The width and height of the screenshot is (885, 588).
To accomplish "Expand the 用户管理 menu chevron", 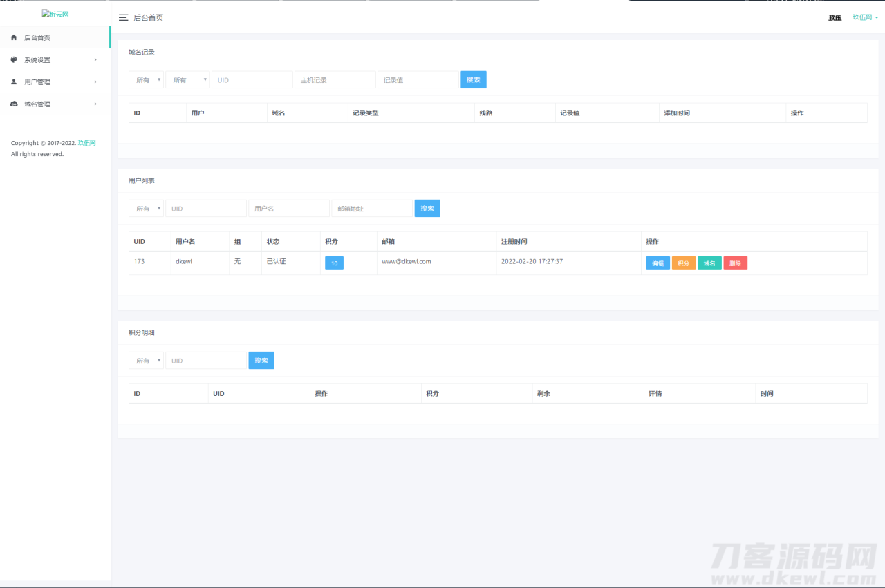I will 95,82.
